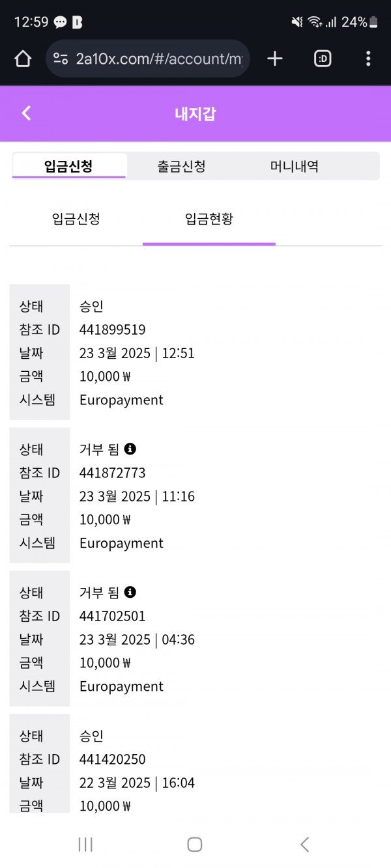Open the 입금신청 sub-tab
Screen dimensions: 391x868
76,219
